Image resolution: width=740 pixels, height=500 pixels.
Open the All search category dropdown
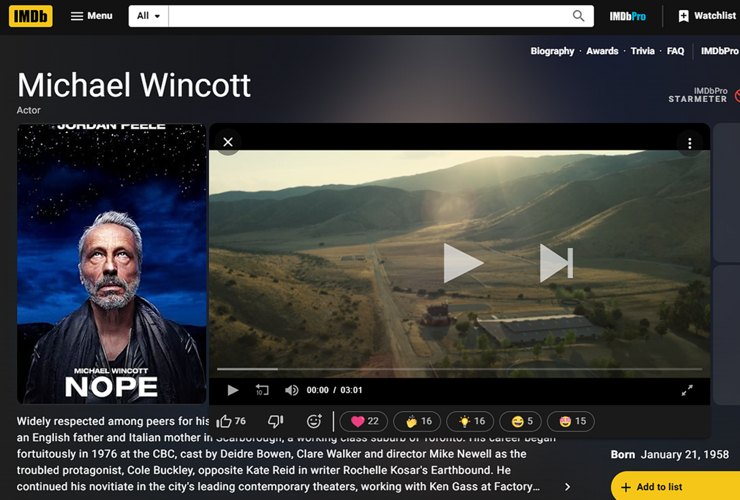(148, 16)
